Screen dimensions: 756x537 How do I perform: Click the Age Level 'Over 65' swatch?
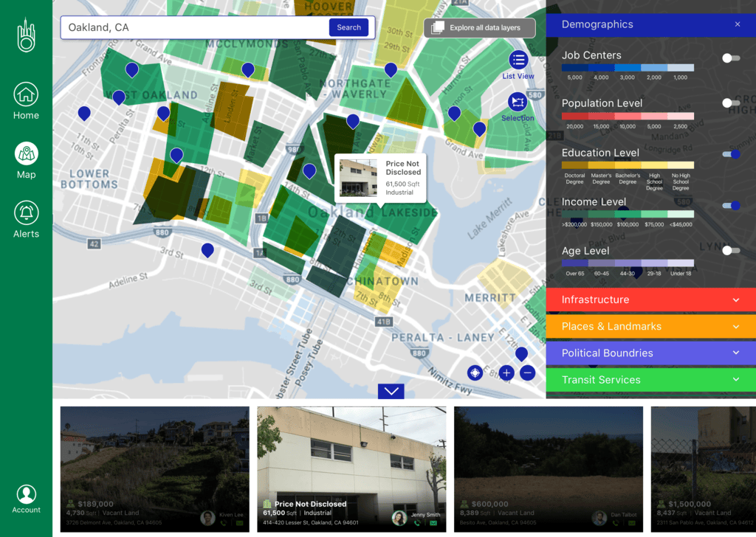pos(574,263)
